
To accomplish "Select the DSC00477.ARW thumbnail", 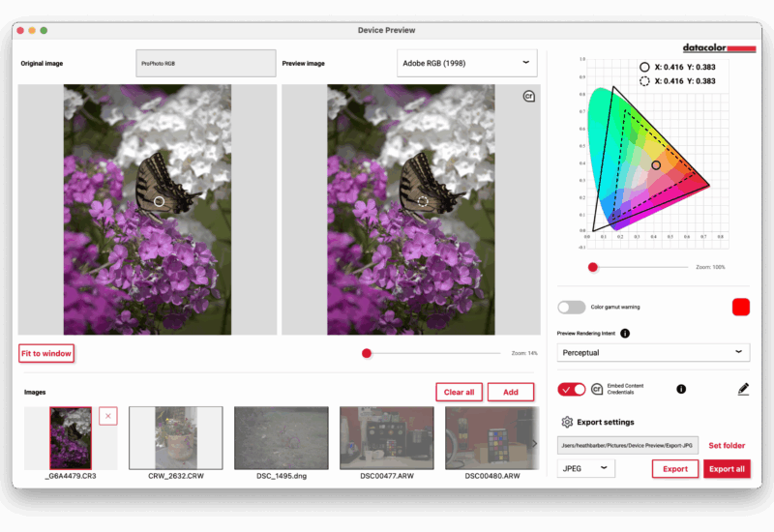I will tap(386, 437).
